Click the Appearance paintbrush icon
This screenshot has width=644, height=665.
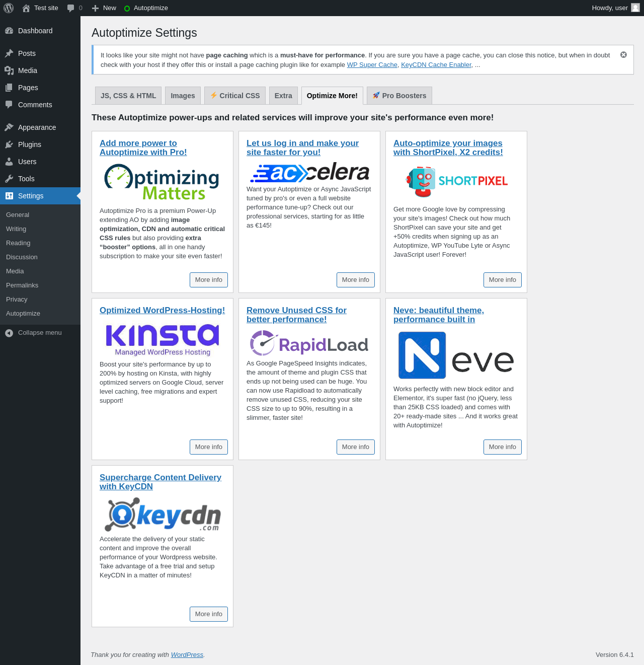click(9, 127)
